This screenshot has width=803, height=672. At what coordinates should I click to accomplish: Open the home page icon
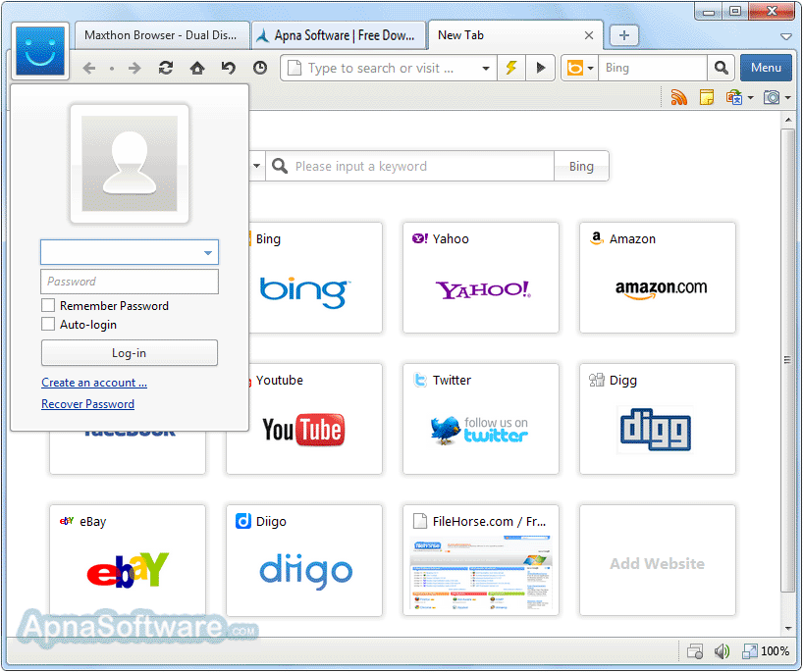coord(197,68)
